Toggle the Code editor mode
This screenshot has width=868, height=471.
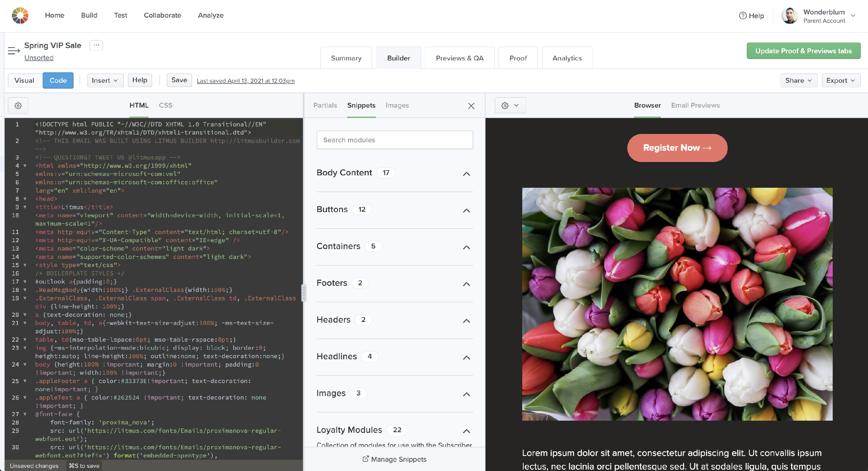[58, 80]
